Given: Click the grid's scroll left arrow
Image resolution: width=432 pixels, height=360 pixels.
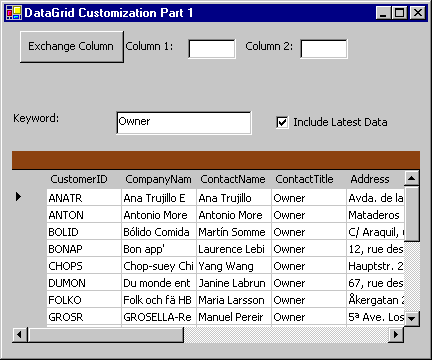Looking at the screenshot, I should [20, 334].
